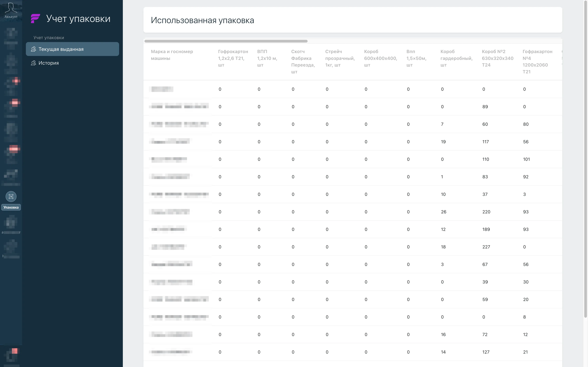Click the Учет упаковки section label
The image size is (588, 367).
[48, 38]
